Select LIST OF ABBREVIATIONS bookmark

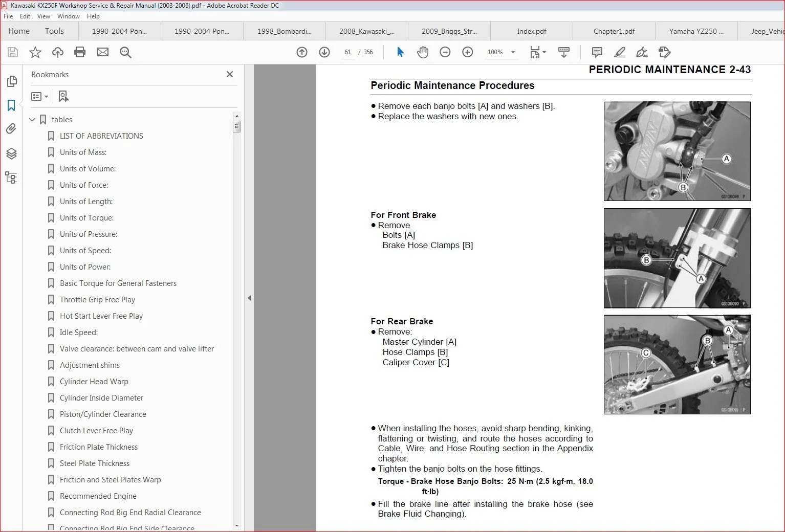click(101, 136)
